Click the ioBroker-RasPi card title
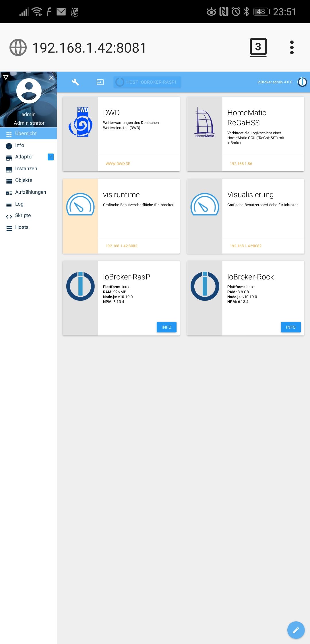The image size is (310, 644). tap(127, 277)
